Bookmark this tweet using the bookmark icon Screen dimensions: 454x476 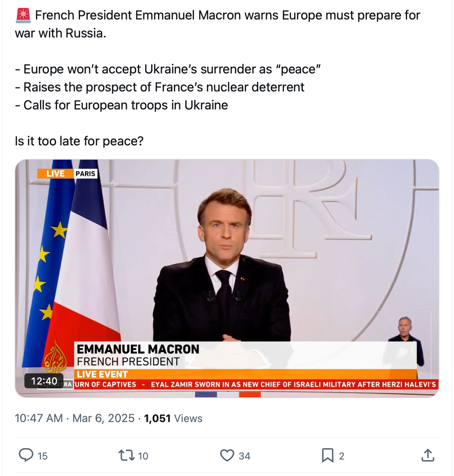tap(327, 455)
